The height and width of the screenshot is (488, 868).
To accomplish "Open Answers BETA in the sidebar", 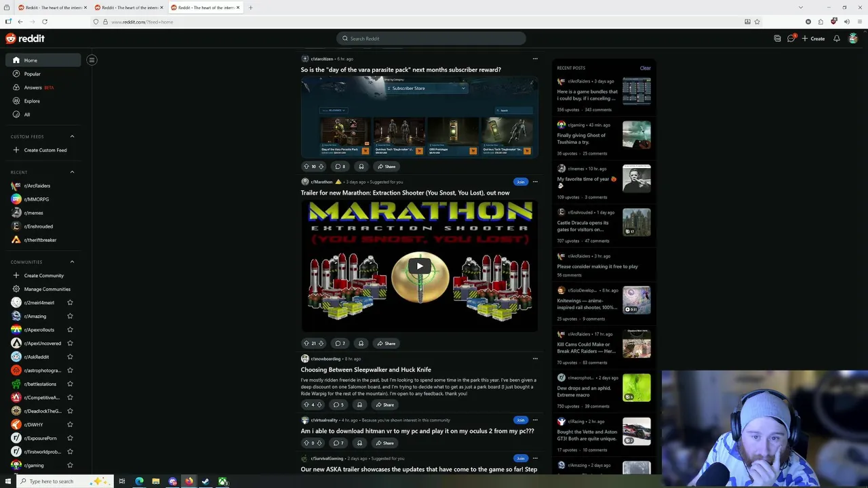I will tap(43, 87).
